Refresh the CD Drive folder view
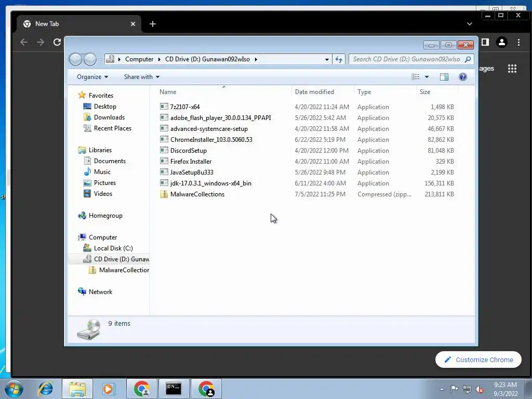This screenshot has width=532, height=399. click(x=339, y=59)
